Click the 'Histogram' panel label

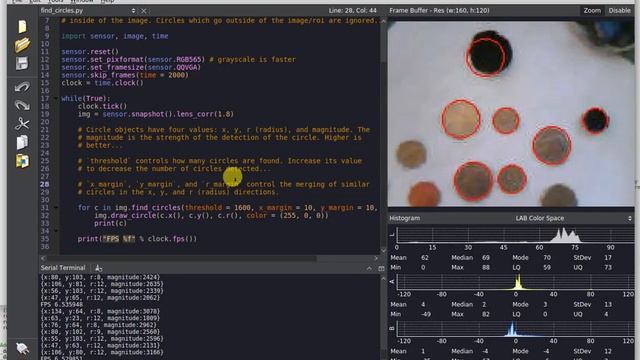pyautogui.click(x=404, y=218)
